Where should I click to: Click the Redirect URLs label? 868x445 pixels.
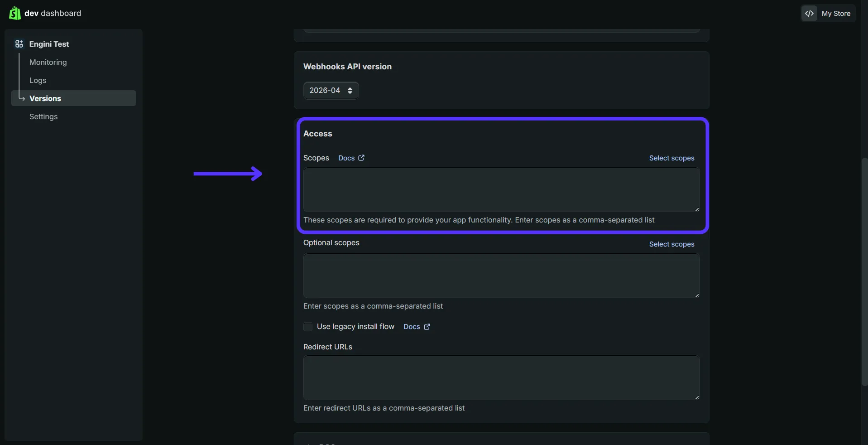[328, 347]
